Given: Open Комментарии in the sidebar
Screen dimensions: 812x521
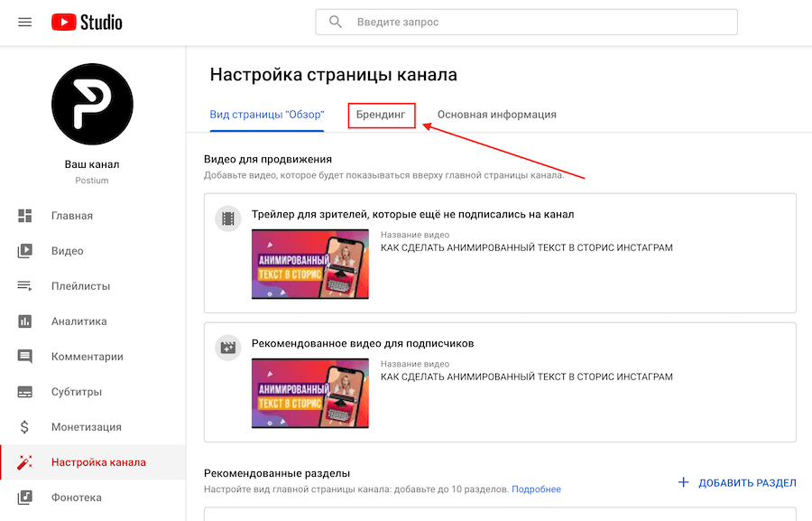Looking at the screenshot, I should (87, 357).
